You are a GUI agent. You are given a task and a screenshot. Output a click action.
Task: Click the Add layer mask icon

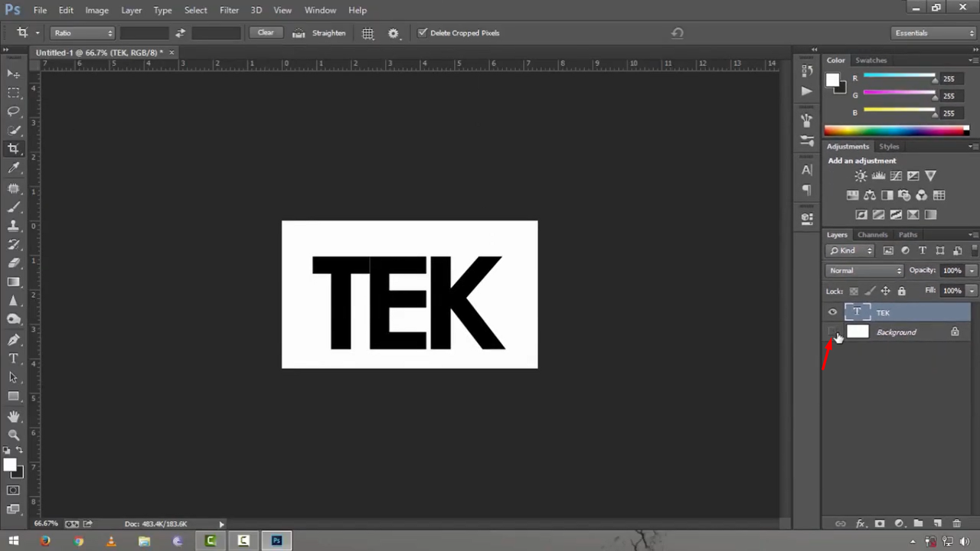[x=878, y=523]
